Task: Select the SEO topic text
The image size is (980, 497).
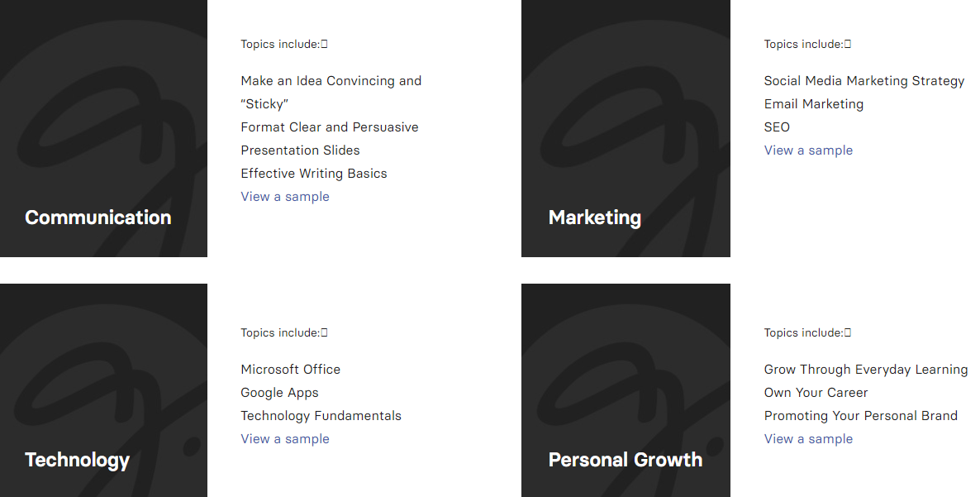Action: pyautogui.click(x=777, y=127)
